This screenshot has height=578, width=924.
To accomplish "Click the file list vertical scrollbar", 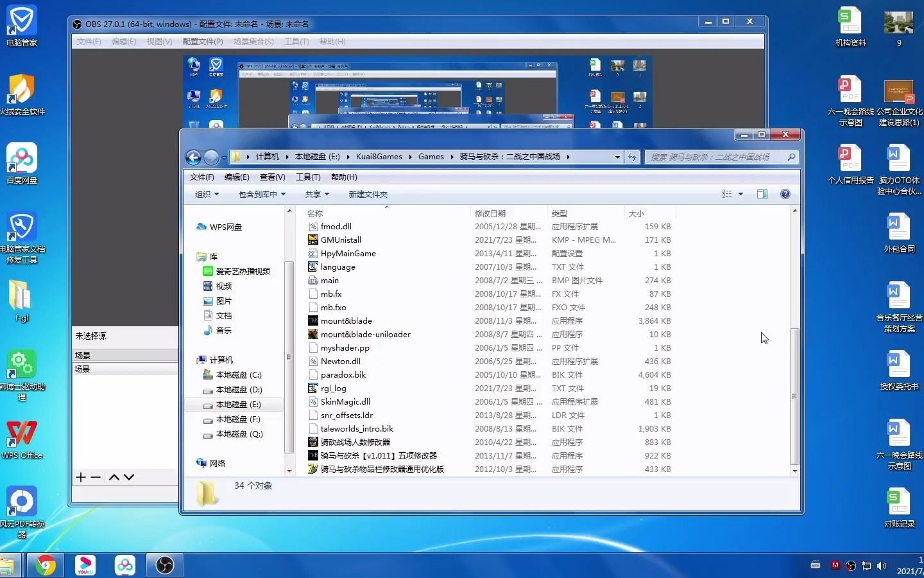I will [x=794, y=396].
